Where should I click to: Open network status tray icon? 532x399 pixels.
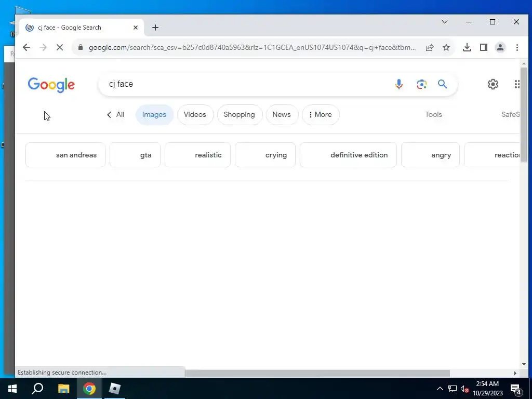pos(453,389)
